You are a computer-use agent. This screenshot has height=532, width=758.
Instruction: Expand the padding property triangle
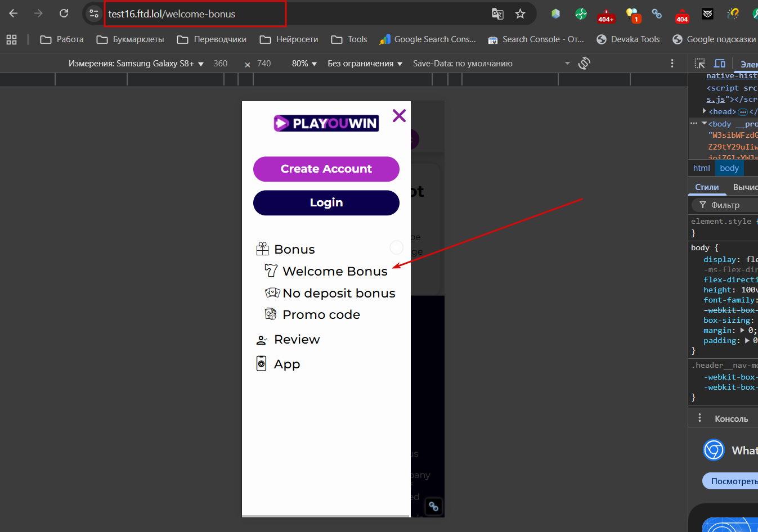[x=748, y=340]
